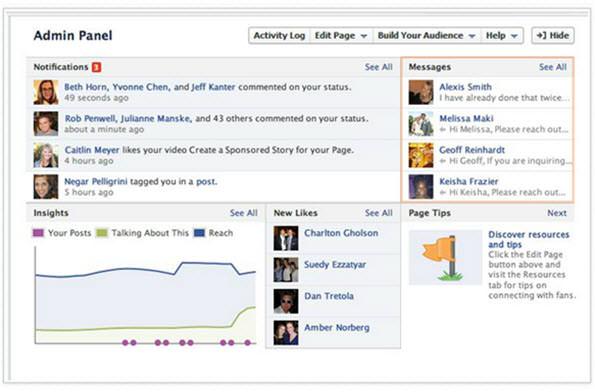See all Notifications
The image size is (595, 392).
click(378, 67)
